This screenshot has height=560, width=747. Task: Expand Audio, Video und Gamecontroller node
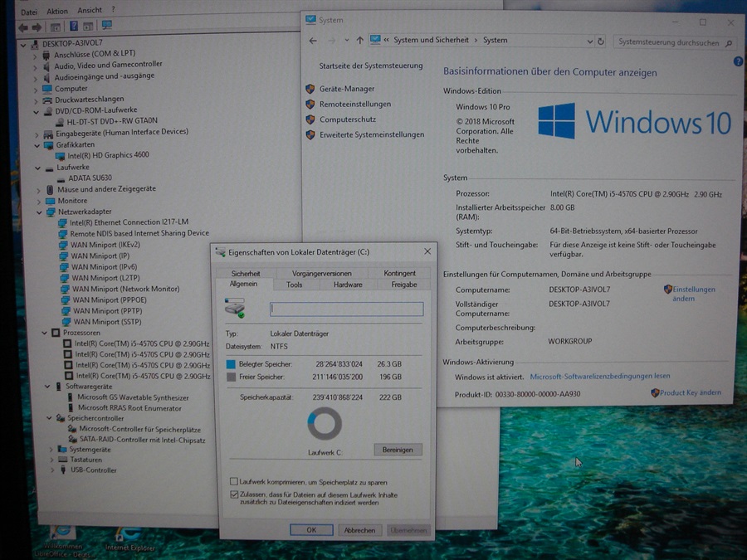point(35,67)
